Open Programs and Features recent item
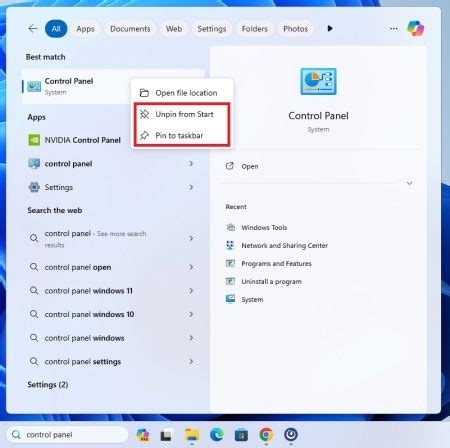The height and width of the screenshot is (448, 450). click(x=276, y=263)
